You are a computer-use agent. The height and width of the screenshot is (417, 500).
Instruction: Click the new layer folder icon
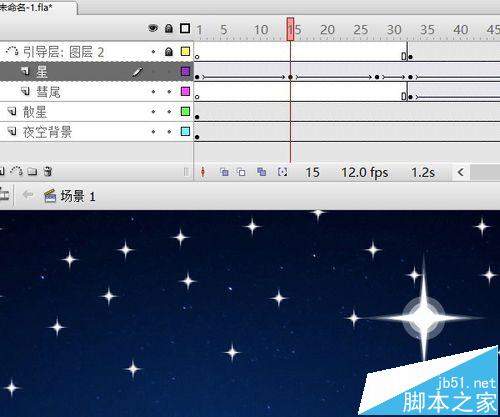click(32, 172)
